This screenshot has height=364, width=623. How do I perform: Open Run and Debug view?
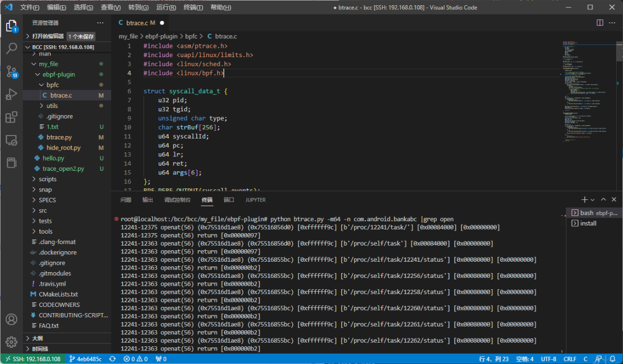[x=11, y=95]
